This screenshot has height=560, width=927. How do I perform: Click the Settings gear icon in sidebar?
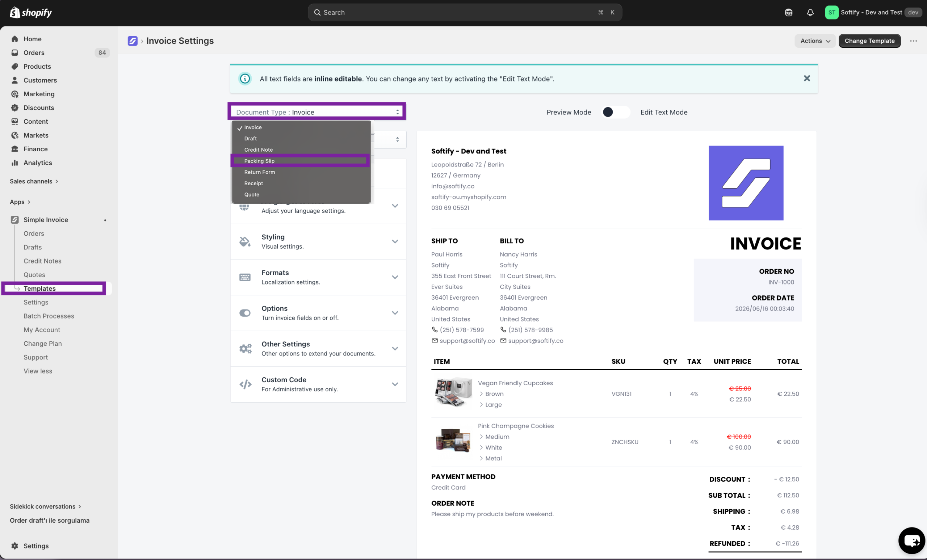[x=15, y=546]
